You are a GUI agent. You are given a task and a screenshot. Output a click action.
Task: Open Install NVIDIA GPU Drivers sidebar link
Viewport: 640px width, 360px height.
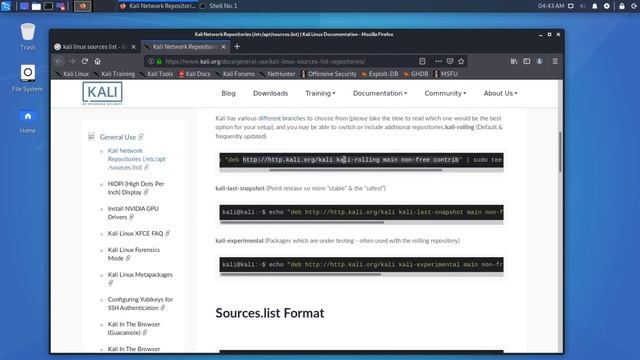[133, 213]
